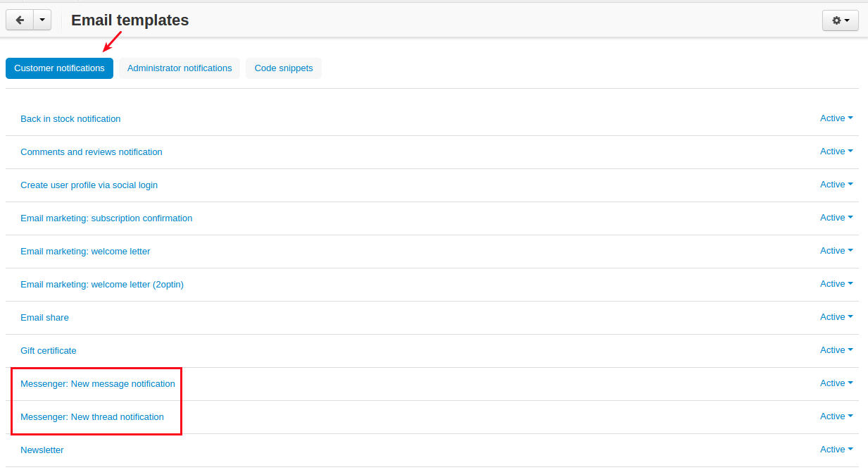868x470 pixels.
Task: Open the dropdown beside the back button
Action: tap(42, 20)
